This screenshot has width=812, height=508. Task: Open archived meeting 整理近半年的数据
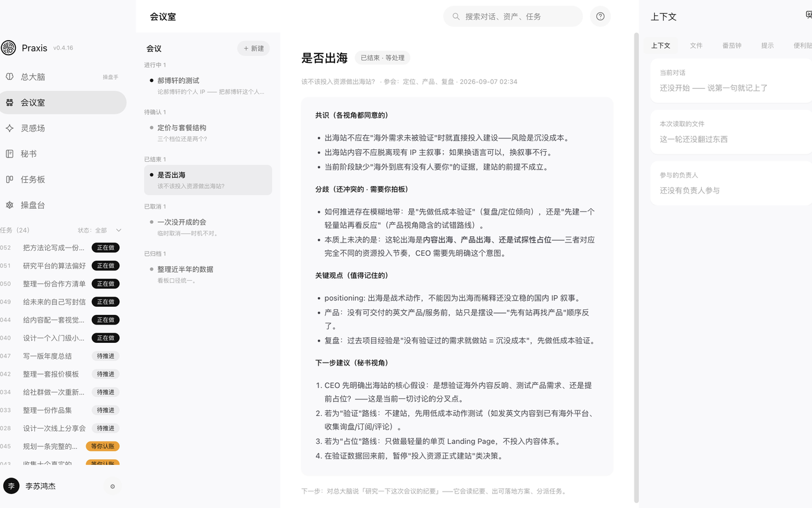point(208,274)
